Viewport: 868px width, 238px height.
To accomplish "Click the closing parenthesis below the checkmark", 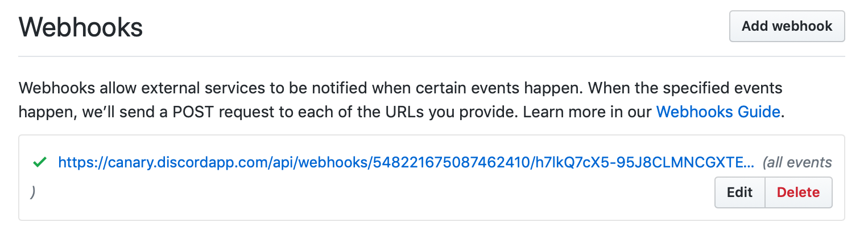I will point(33,192).
